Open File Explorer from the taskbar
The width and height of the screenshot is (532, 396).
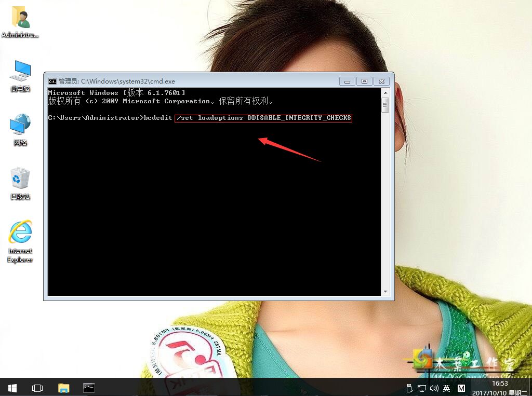63,388
